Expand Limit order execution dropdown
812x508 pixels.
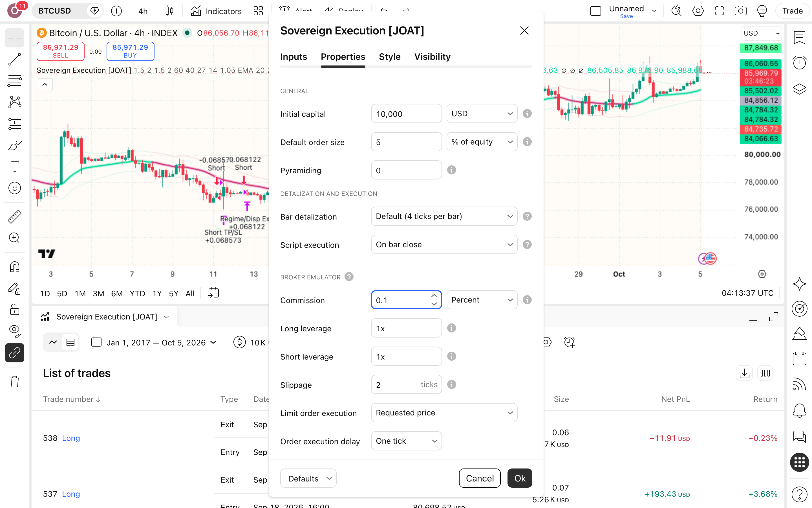click(x=444, y=413)
